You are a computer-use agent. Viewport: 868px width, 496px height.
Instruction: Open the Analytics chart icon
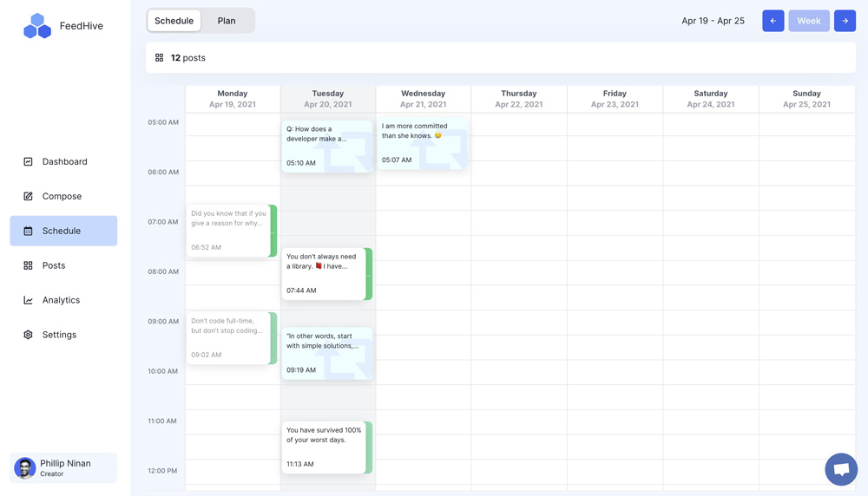click(x=28, y=300)
